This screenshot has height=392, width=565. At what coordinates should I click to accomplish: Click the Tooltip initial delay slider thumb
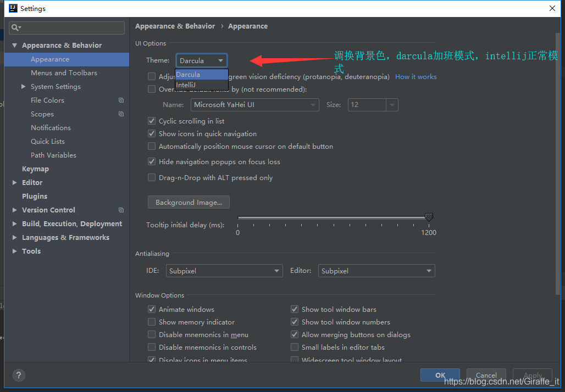click(429, 217)
